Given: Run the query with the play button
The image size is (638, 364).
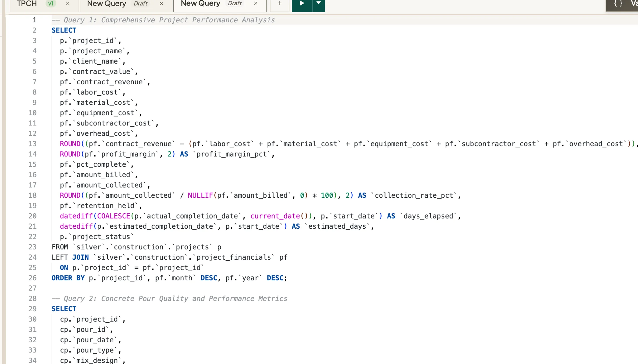Looking at the screenshot, I should (302, 4).
